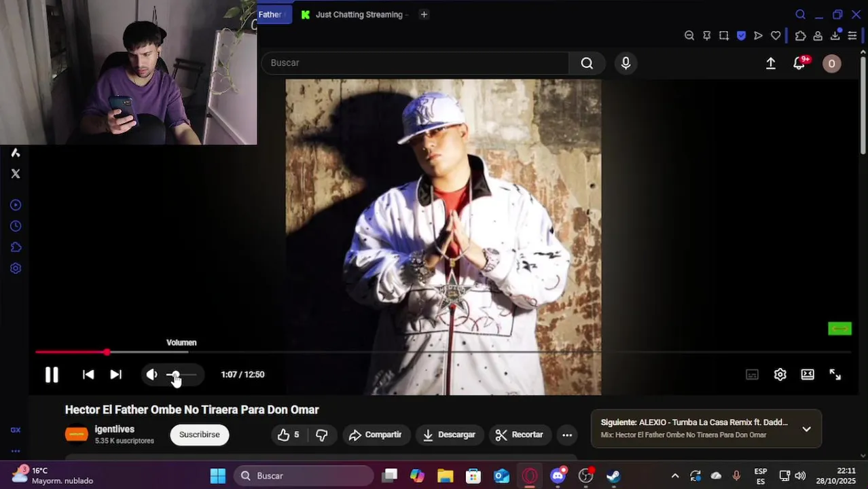The image size is (868, 489).
Task: Open Aria AI in the sidebar
Action: [x=15, y=153]
